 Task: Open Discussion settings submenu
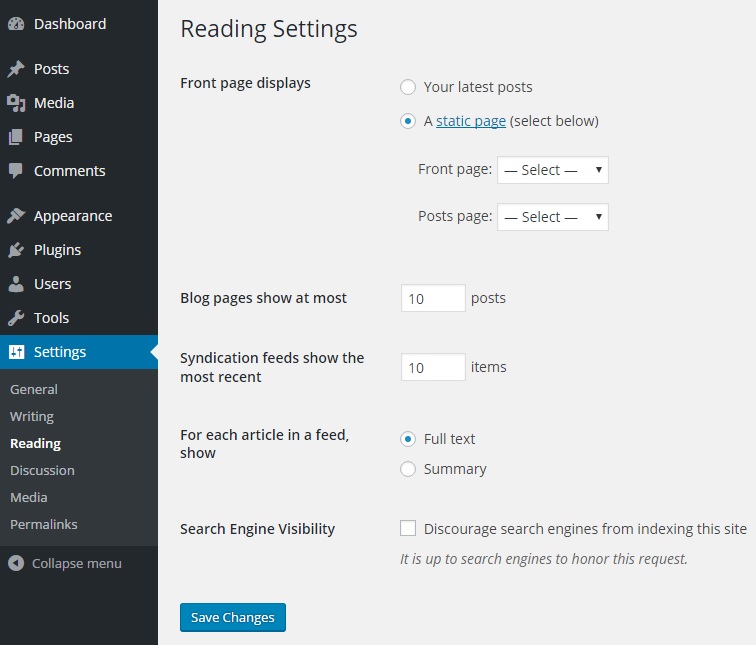[x=42, y=470]
